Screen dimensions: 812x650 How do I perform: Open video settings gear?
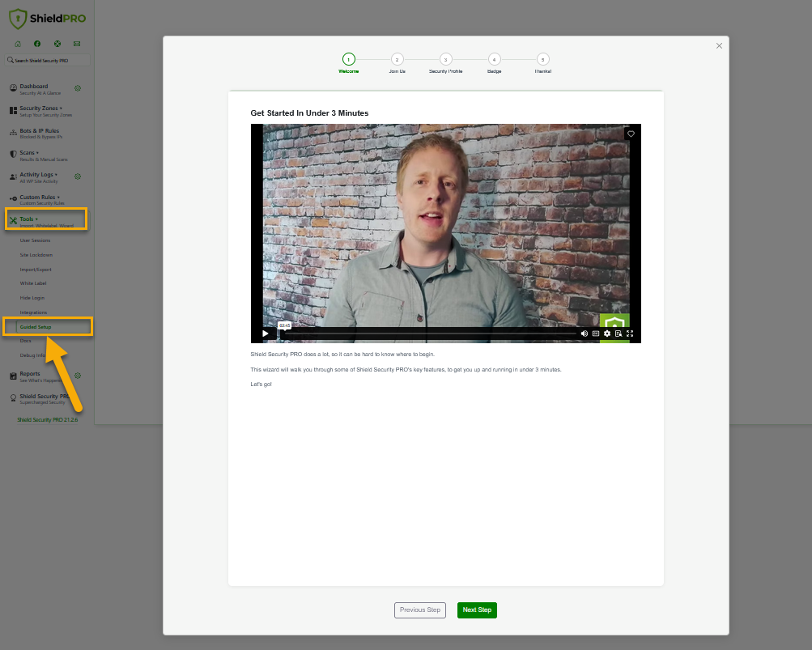607,333
